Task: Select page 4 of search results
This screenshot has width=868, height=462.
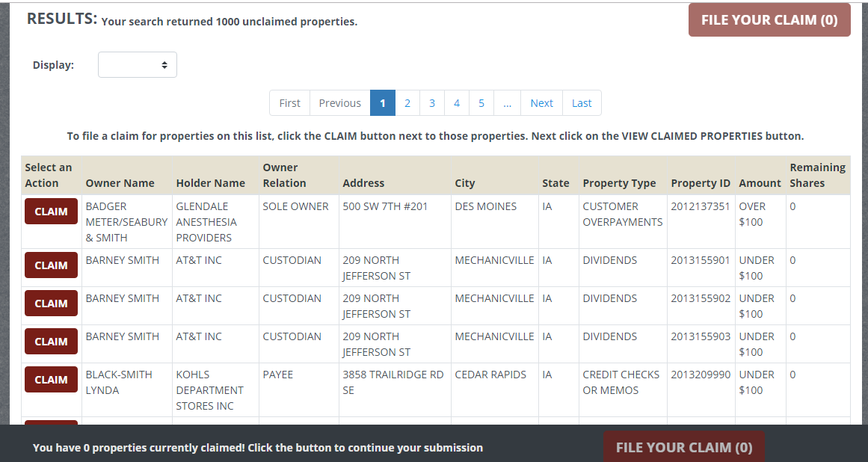Action: tap(456, 102)
